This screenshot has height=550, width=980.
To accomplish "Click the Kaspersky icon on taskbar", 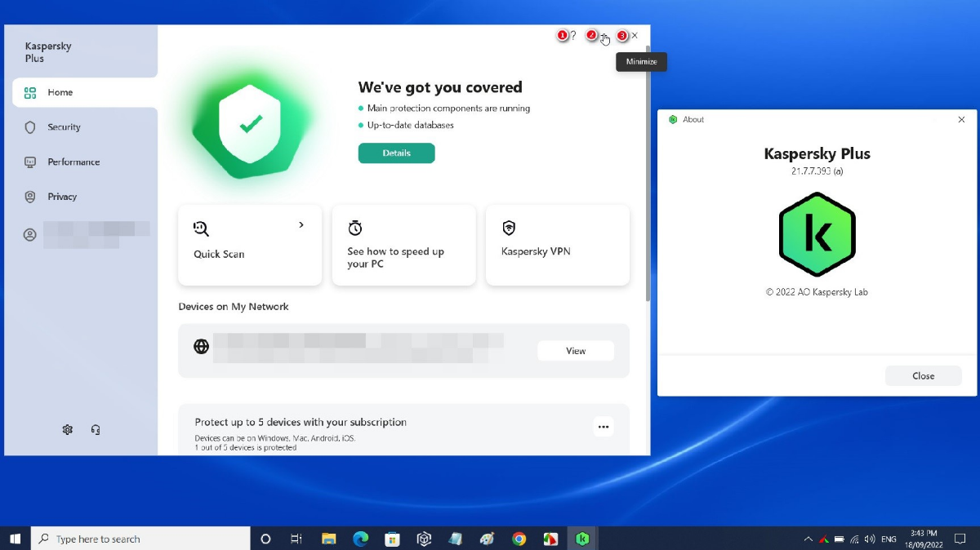I will pos(582,539).
